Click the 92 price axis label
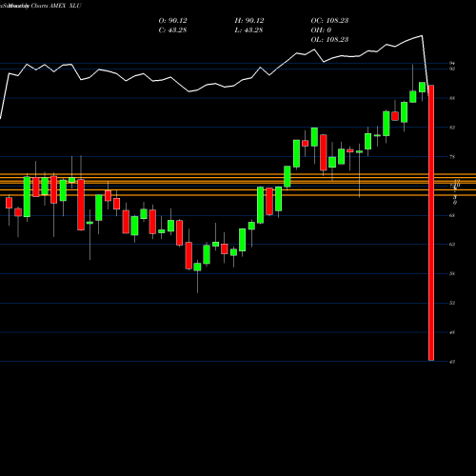Viewport: 476px width, 476px height. [x=452, y=69]
